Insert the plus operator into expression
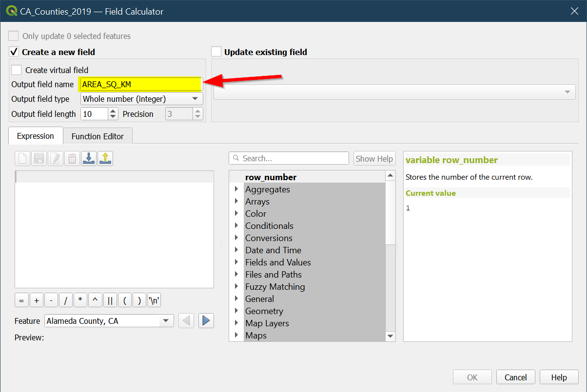This screenshot has height=392, width=587. coord(37,300)
